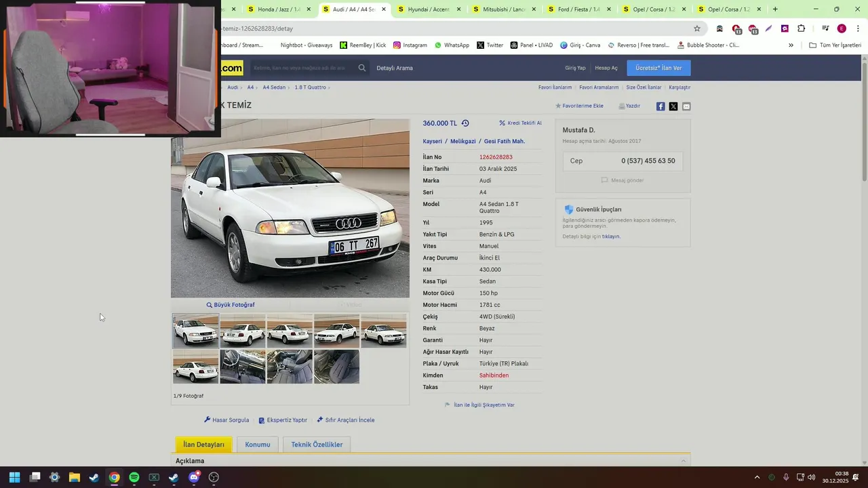The image size is (868, 488).
Task: Select İlan Detayları tab
Action: (x=203, y=445)
